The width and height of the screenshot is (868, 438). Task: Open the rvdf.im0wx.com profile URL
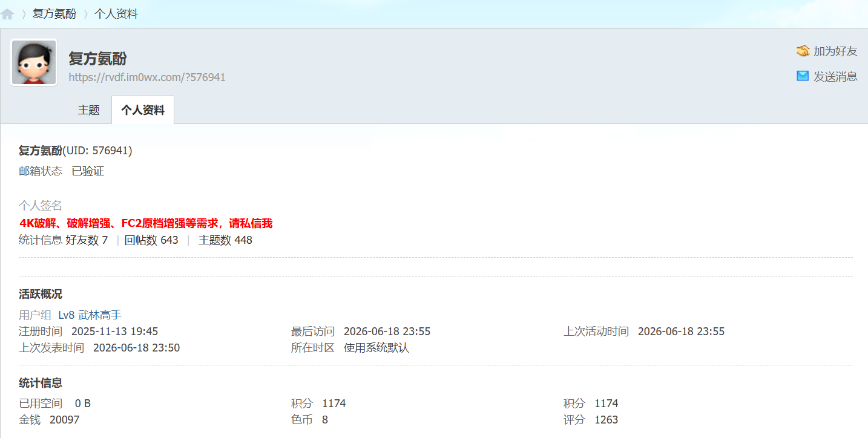click(147, 77)
